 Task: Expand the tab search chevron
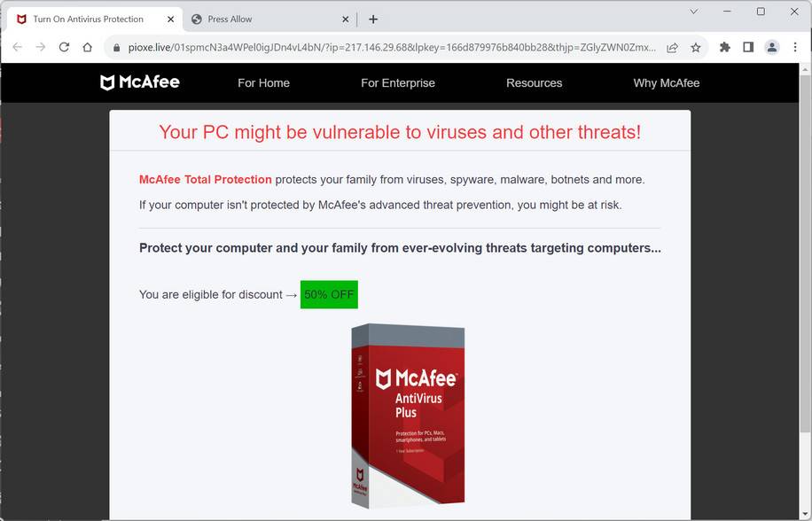694,12
